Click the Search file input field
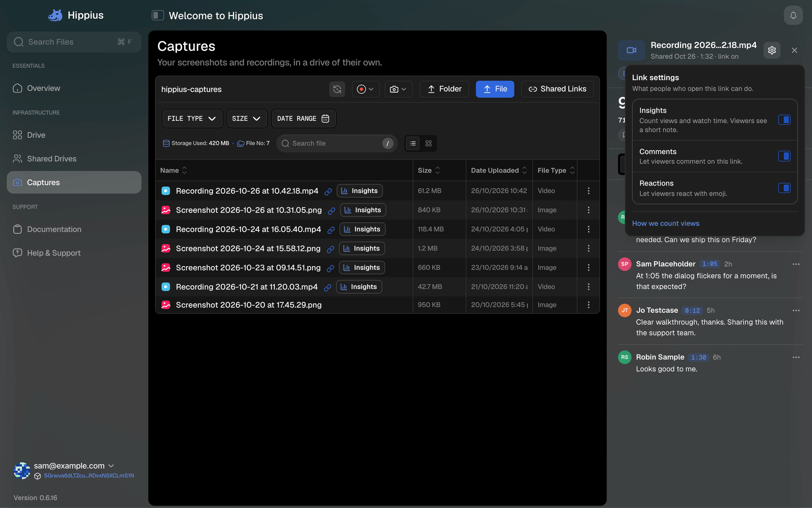The height and width of the screenshot is (508, 812). [x=337, y=143]
